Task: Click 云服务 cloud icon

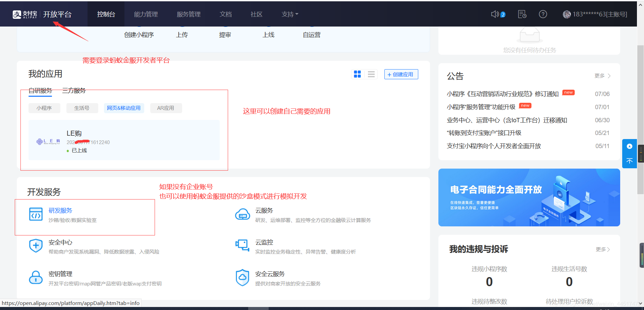Action: point(243,214)
